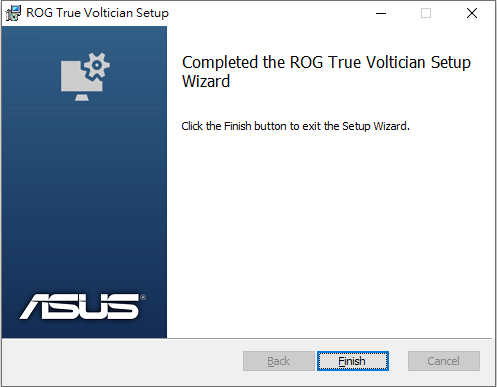
Task: Open the installer icon menu in title bar
Action: click(x=13, y=13)
